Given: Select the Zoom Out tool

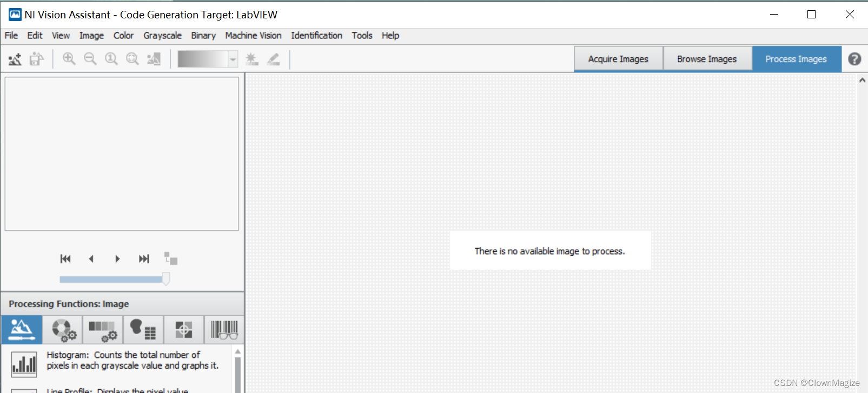Looking at the screenshot, I should tap(90, 59).
